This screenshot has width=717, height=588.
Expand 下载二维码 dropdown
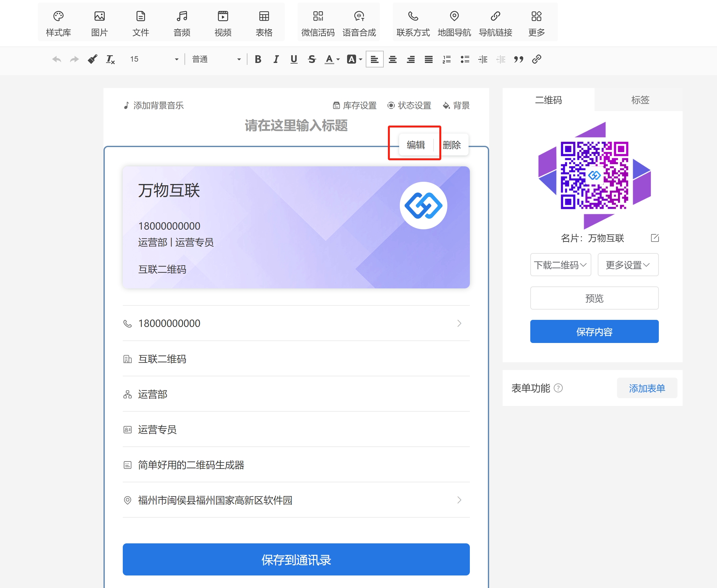coord(560,265)
